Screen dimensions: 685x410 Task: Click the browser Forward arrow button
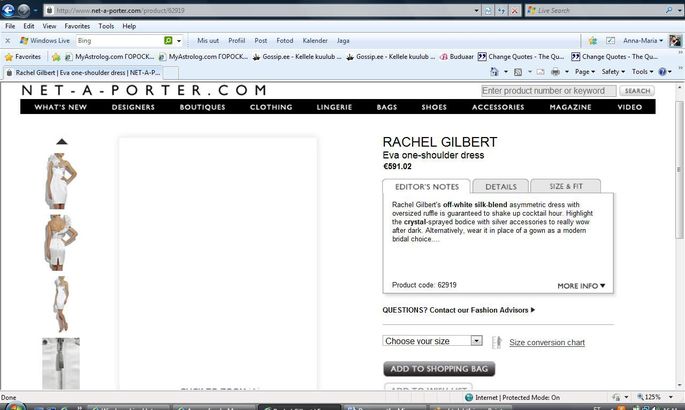coord(23,10)
